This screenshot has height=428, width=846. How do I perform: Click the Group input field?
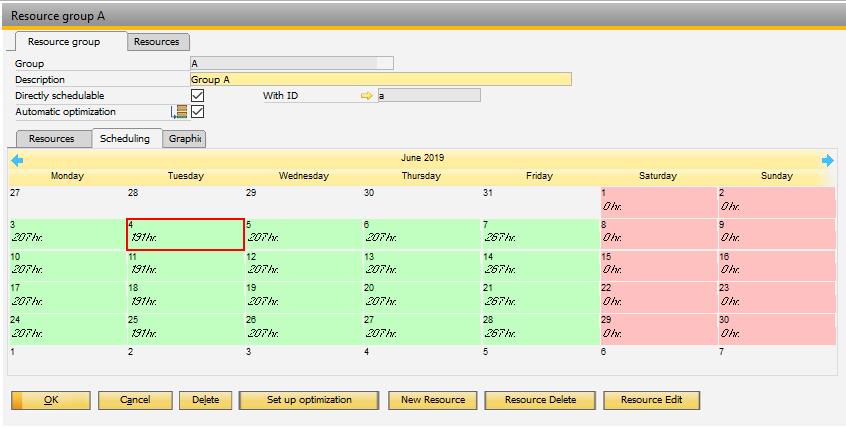coord(291,64)
